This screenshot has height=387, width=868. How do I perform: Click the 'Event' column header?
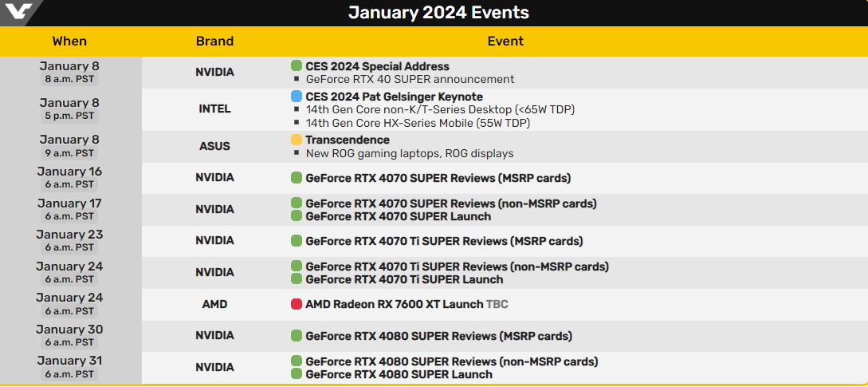coord(505,41)
